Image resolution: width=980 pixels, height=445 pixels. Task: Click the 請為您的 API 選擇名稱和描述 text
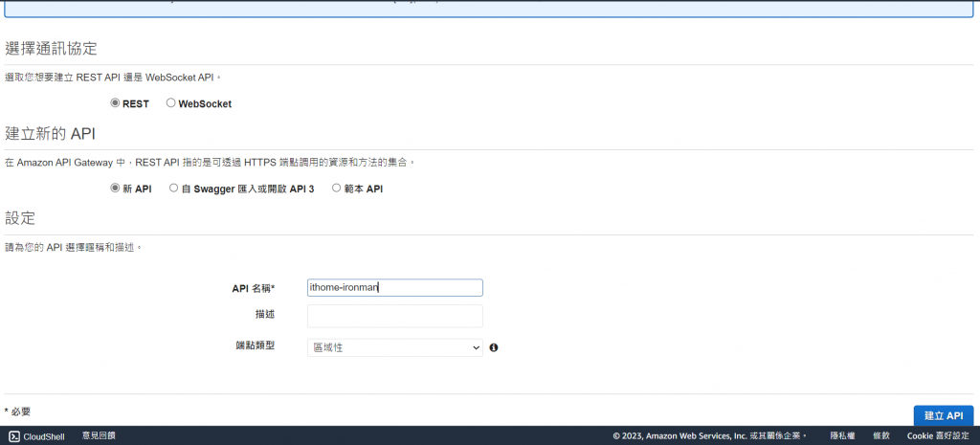click(x=73, y=248)
